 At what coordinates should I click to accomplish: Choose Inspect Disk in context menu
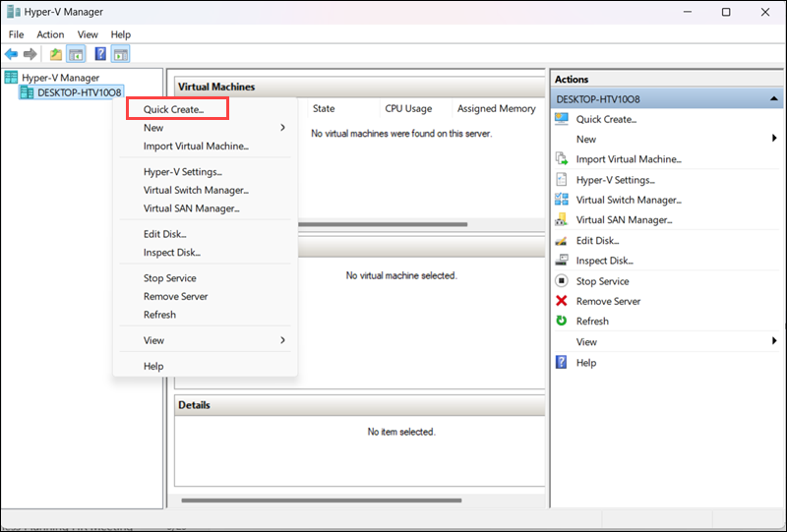tap(205, 253)
